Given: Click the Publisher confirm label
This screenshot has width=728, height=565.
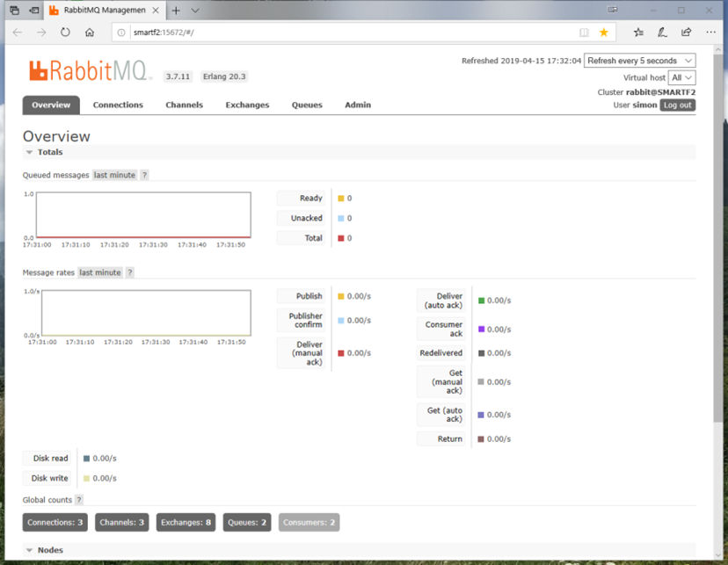Looking at the screenshot, I should 302,320.
